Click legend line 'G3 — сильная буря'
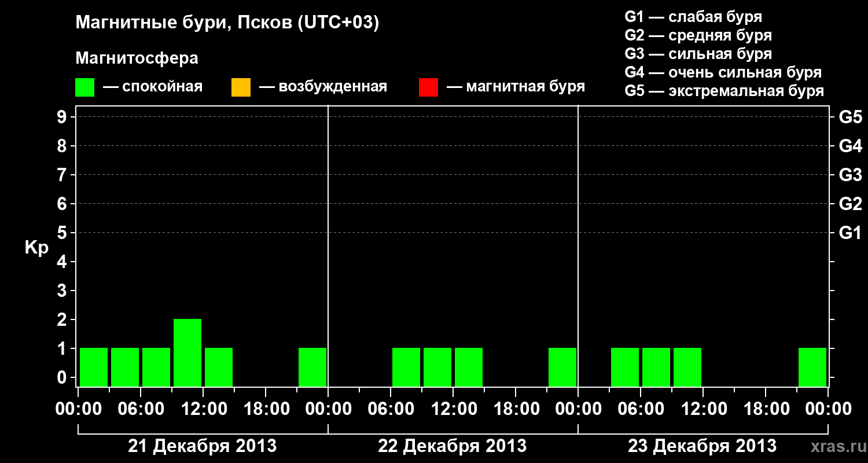Image resolution: width=868 pixels, height=463 pixels. [x=698, y=54]
